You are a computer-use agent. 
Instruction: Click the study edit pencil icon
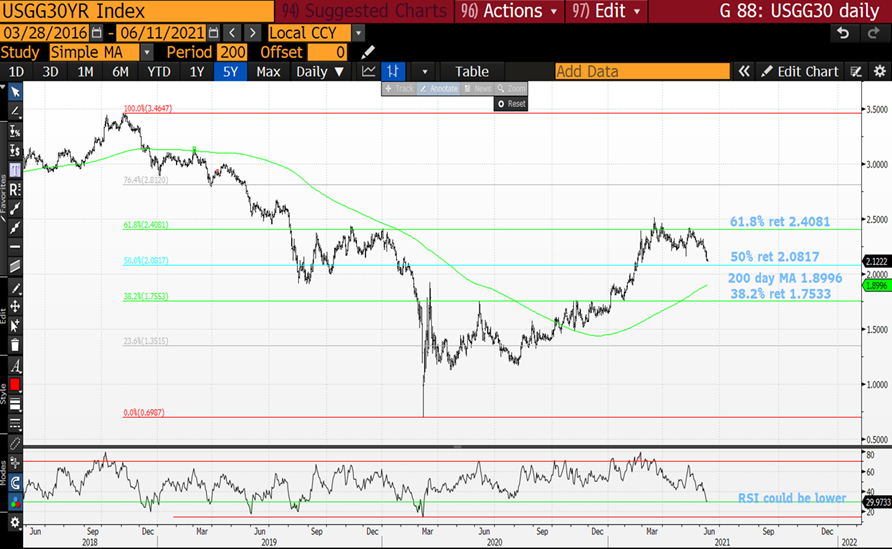368,52
